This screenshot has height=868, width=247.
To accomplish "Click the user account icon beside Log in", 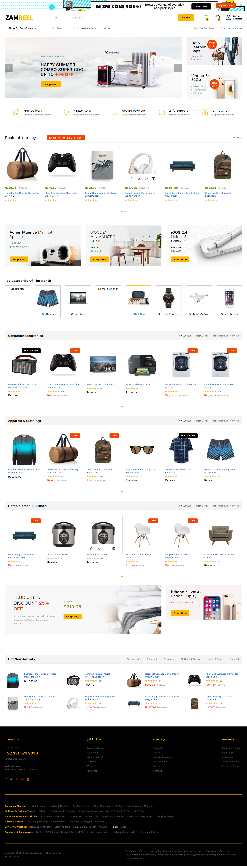I will pyautogui.click(x=229, y=17).
